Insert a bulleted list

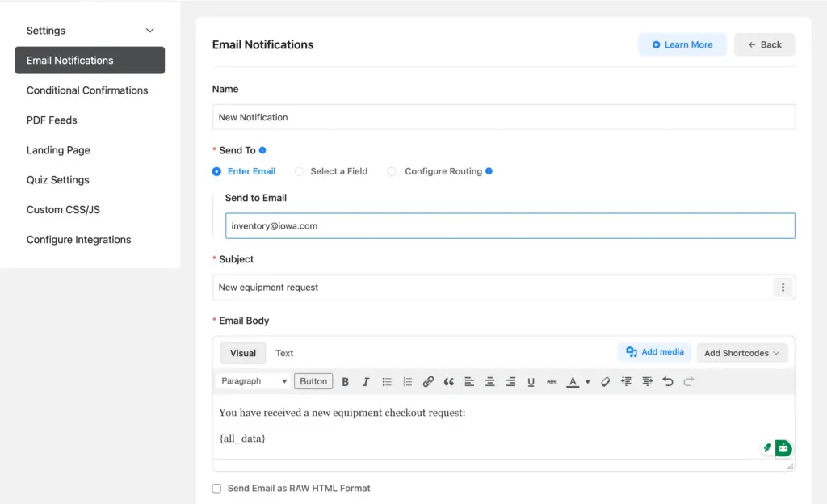click(x=387, y=381)
